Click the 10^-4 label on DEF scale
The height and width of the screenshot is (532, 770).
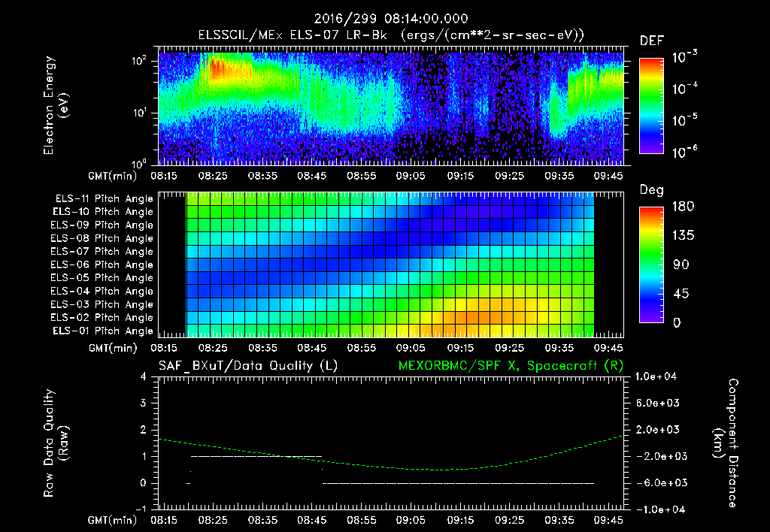(684, 89)
